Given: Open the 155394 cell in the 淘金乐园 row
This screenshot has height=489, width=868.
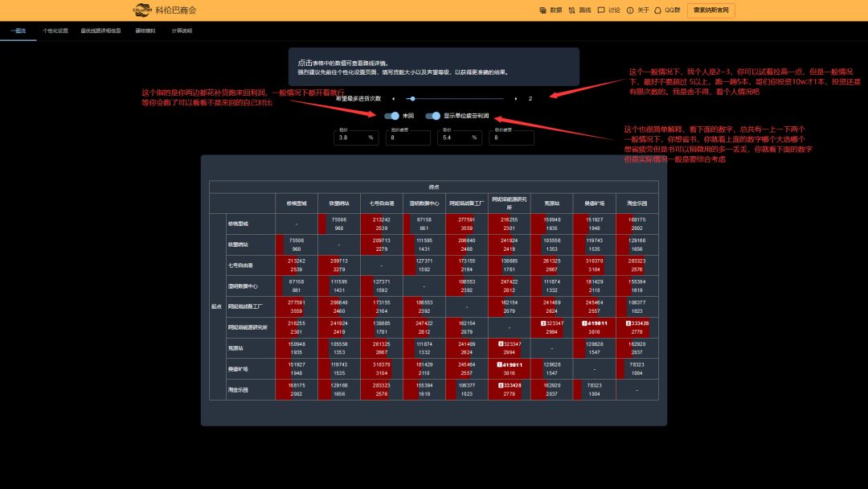Looking at the screenshot, I should point(424,390).
